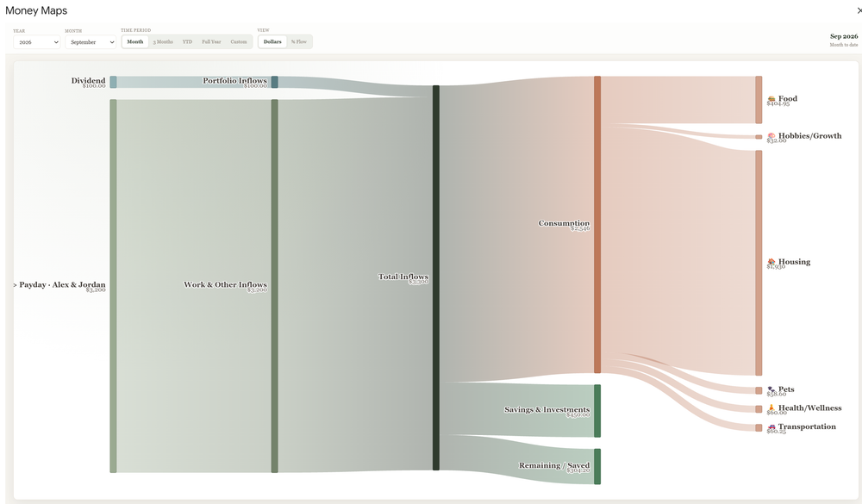Pick the Custom time period

[x=239, y=41]
